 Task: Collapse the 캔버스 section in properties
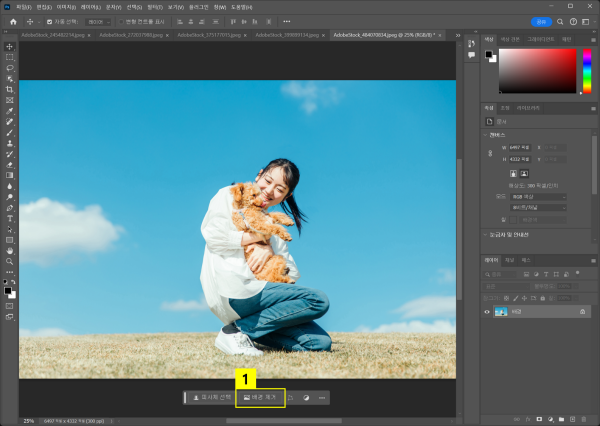tap(486, 134)
